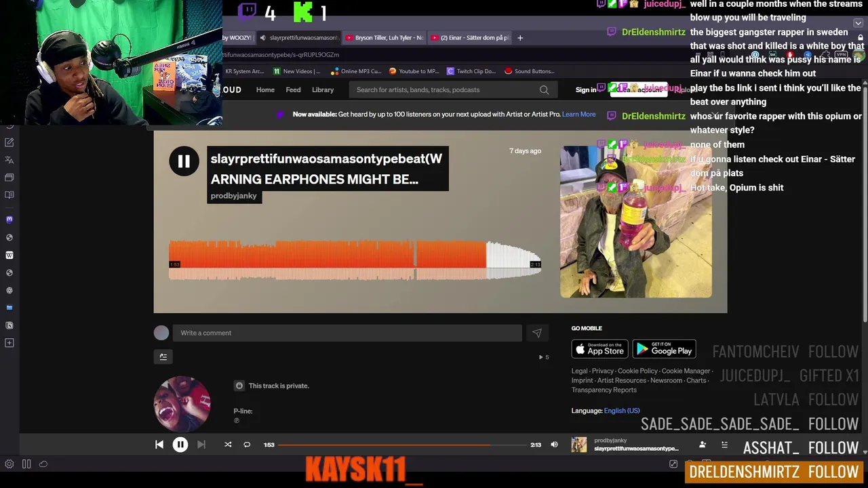Open the Library page
Screen dimensions: 868x488
323,89
